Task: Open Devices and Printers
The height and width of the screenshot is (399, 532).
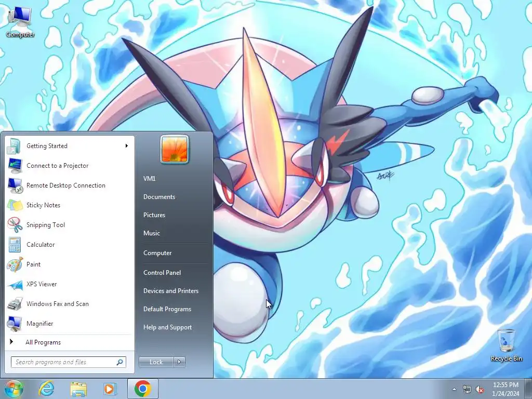Action: coord(171,291)
